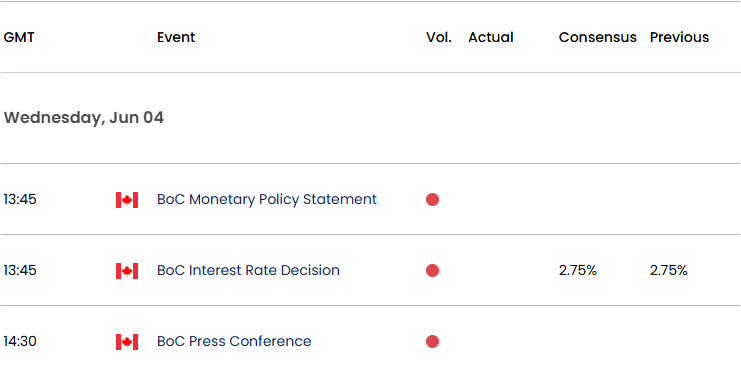This screenshot has width=741, height=373.
Task: Click the 14:30 time for Press Conference
Action: [x=20, y=341]
